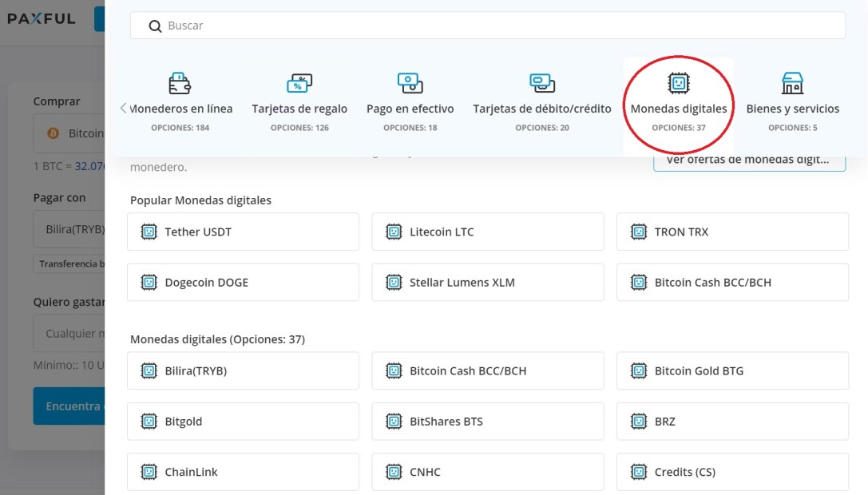The height and width of the screenshot is (495, 868).
Task: Click the search magnifier icon
Action: (x=155, y=26)
